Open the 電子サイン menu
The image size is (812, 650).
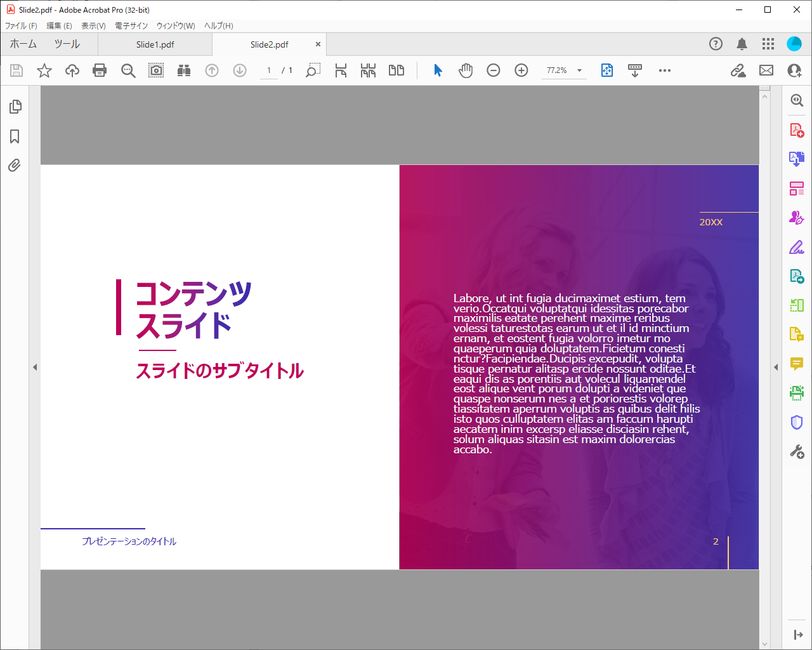[x=131, y=26]
